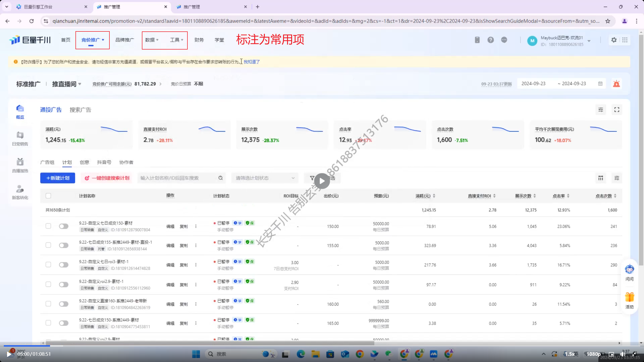This screenshot has width=644, height=362.
Task: Open the help question mark icon
Action: (491, 40)
